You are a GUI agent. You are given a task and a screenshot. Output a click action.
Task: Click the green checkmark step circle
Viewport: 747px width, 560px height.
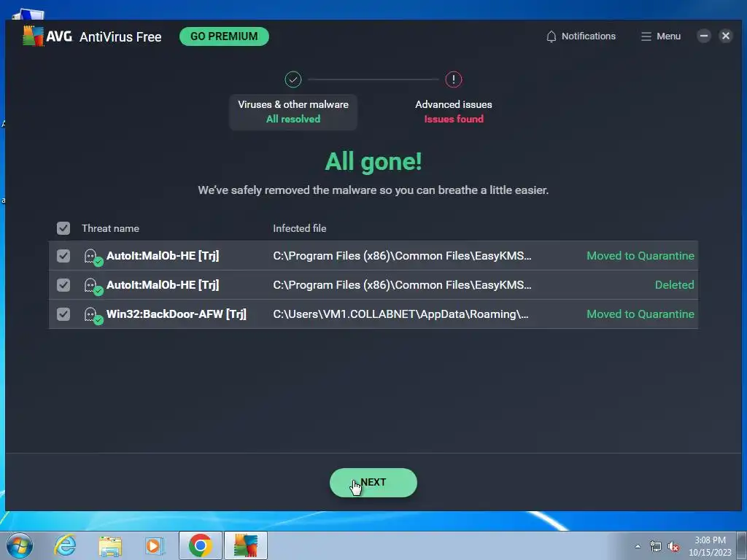(293, 79)
